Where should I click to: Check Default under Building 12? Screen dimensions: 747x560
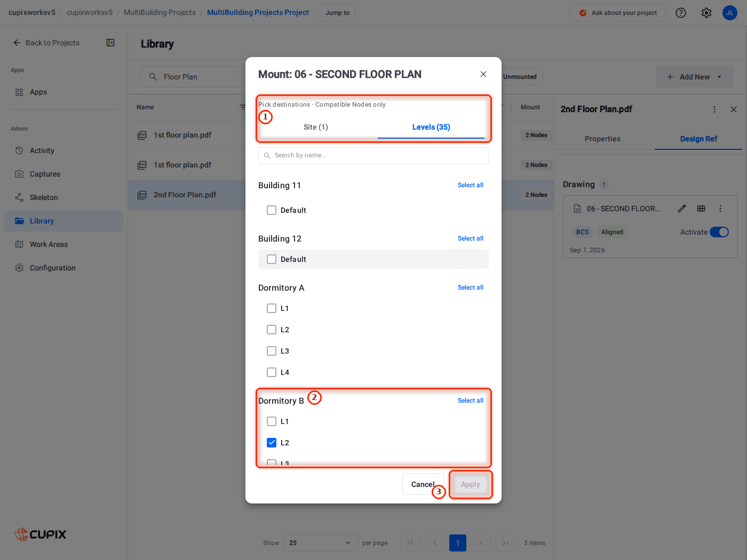coord(272,259)
